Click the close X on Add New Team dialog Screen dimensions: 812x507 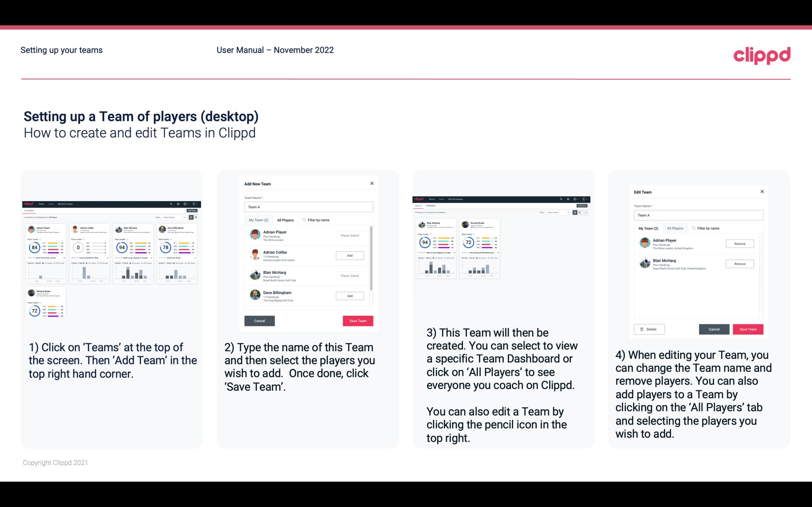[373, 183]
